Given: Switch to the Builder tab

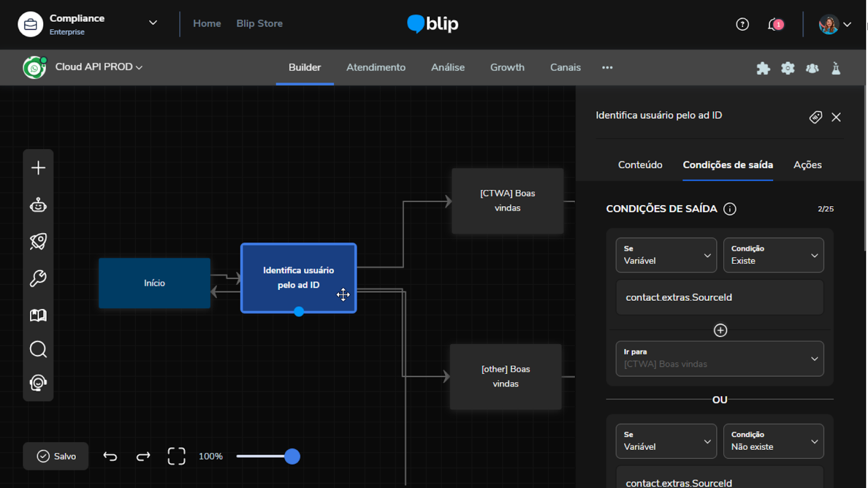Looking at the screenshot, I should pos(305,67).
